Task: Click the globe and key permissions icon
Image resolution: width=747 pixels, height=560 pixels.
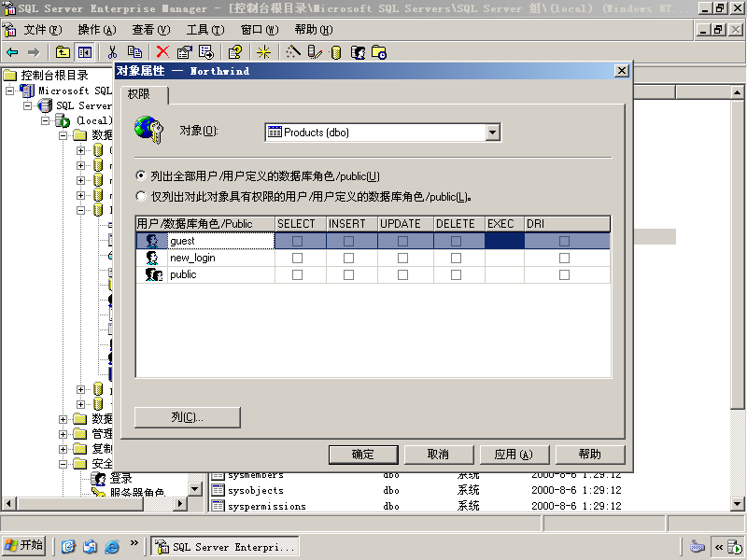Action: coord(149,130)
